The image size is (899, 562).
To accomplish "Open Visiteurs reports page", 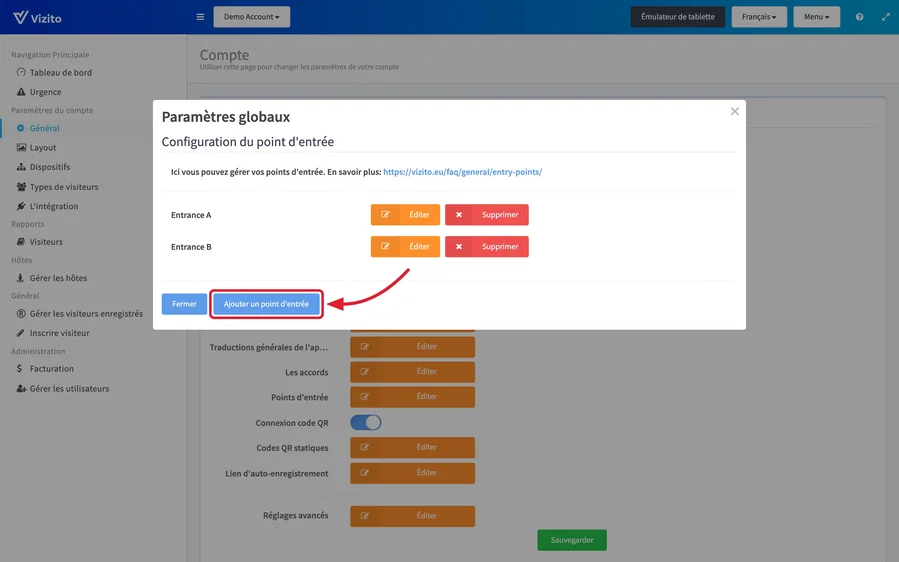I will [x=46, y=241].
